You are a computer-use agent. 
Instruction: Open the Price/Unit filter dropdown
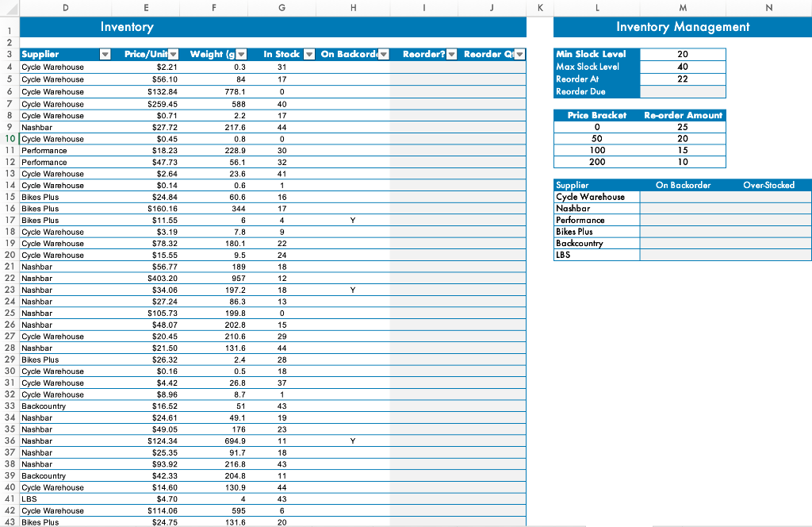(x=174, y=54)
